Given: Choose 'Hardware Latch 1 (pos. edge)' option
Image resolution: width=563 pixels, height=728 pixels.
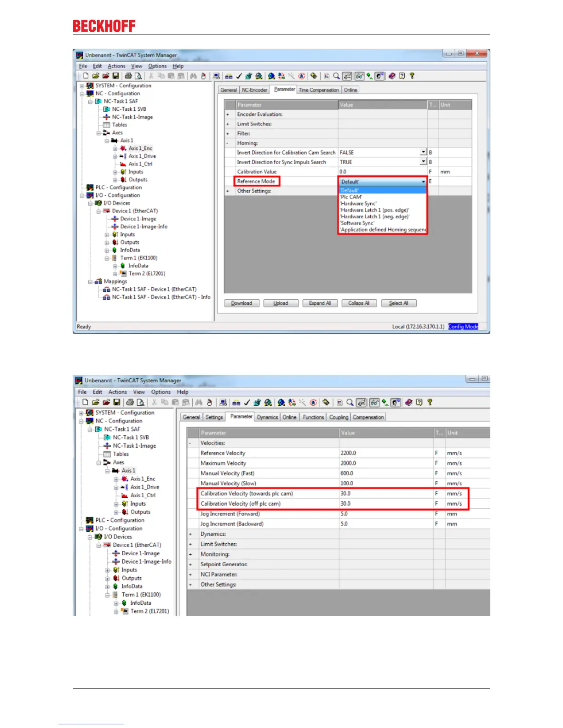Looking at the screenshot, I should point(374,210).
